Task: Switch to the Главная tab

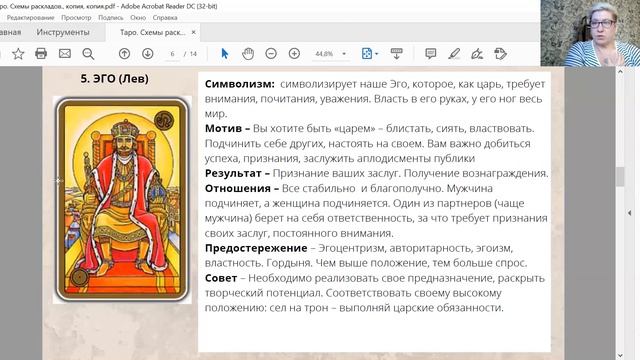Action: tap(10, 32)
